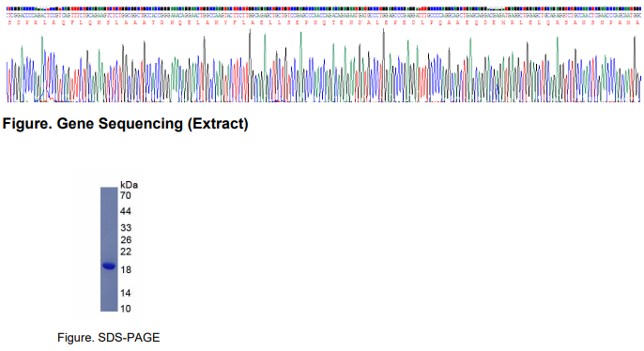644x351 pixels.
Task: Click the 'Figure. Gene Sequencing (Extract)' caption
Action: pyautogui.click(x=125, y=124)
